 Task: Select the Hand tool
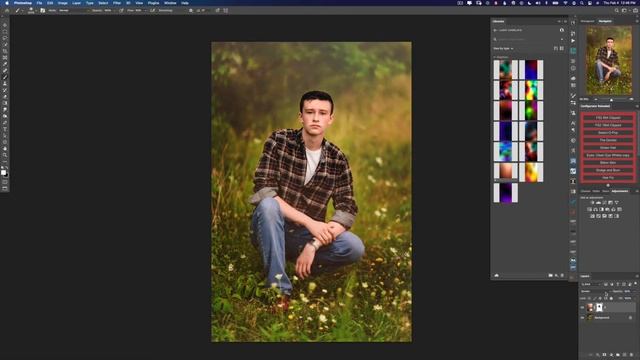(x=5, y=149)
